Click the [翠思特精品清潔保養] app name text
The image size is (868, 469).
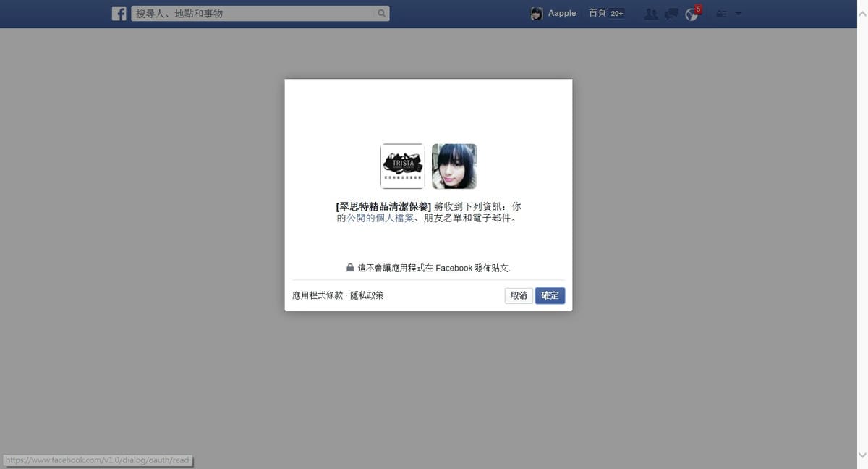tap(383, 206)
